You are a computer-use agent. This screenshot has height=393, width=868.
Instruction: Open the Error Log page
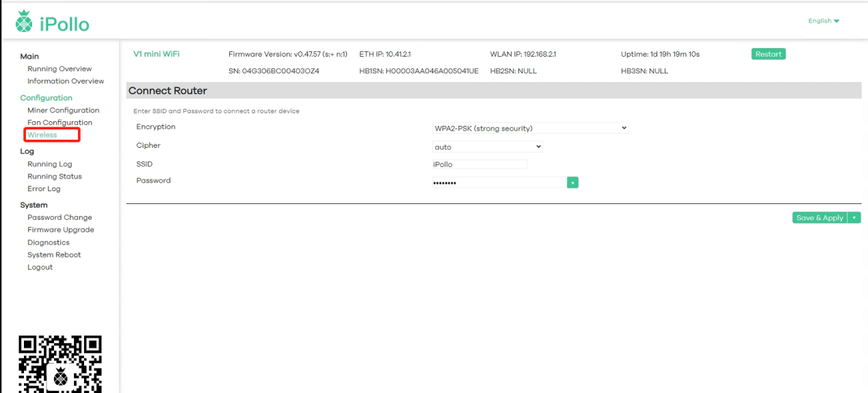(x=44, y=189)
